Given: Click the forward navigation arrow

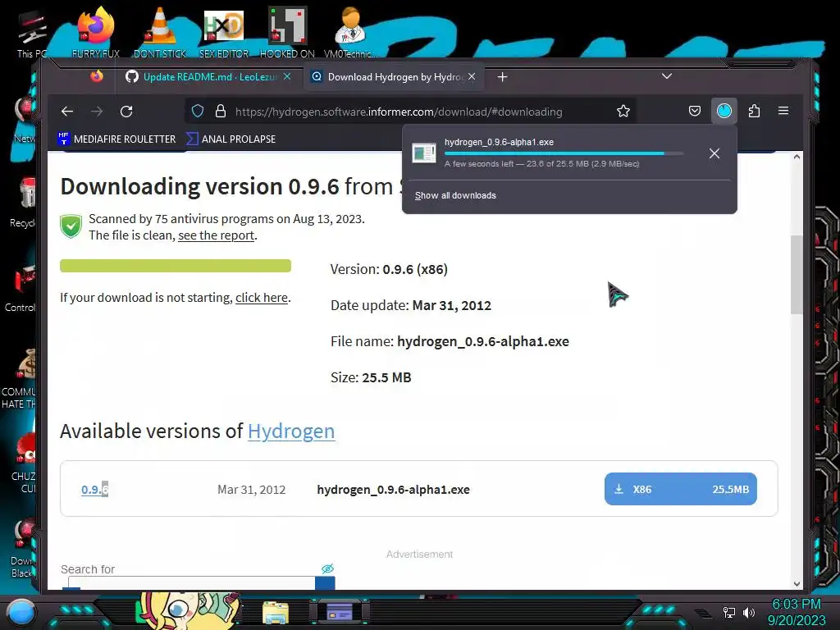Looking at the screenshot, I should 97,112.
